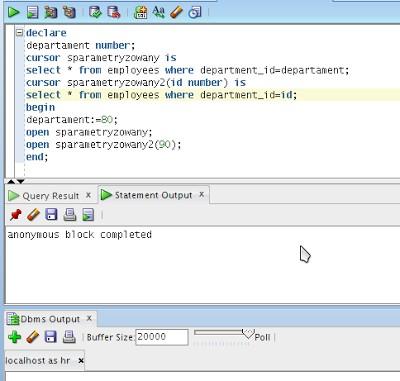This screenshot has width=400, height=381.
Task: Open an Unshared SQL Worksheet icon
Action: click(x=141, y=12)
